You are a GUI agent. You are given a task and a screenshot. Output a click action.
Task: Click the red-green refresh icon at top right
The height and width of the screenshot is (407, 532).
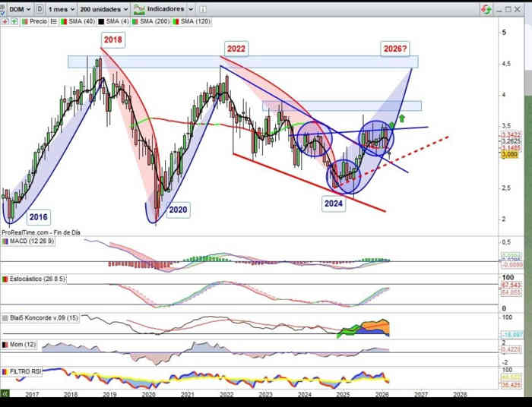(x=486, y=9)
